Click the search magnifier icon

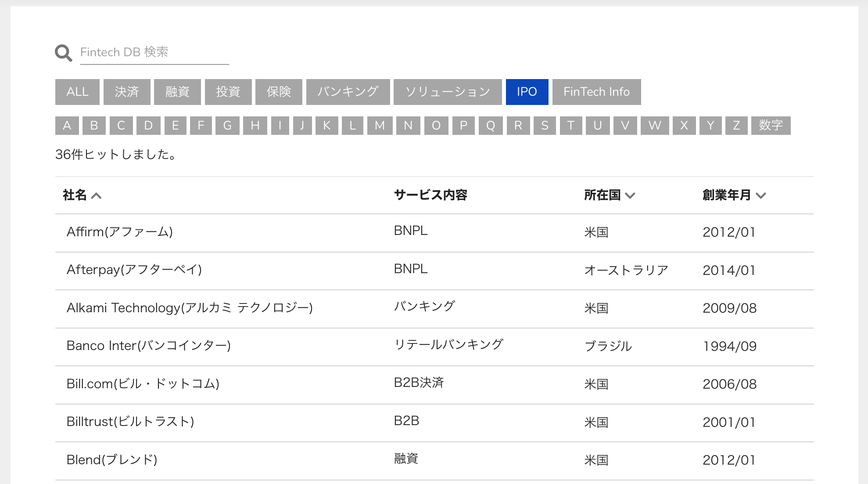click(63, 52)
